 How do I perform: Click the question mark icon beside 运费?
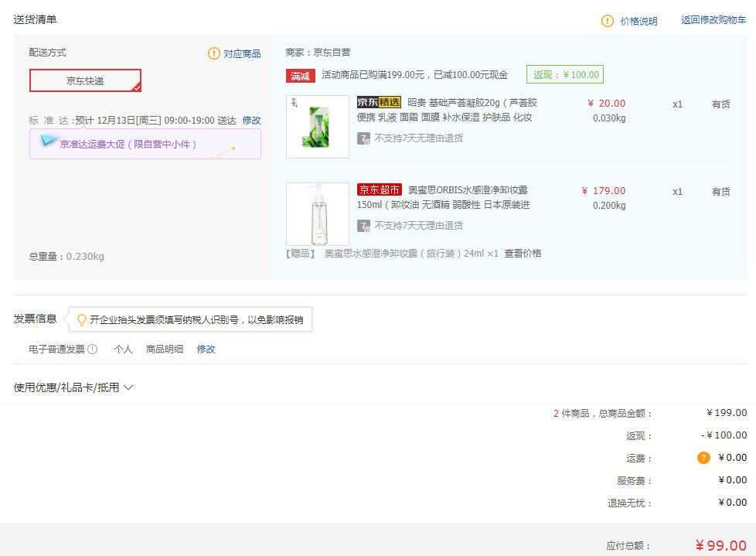click(702, 457)
